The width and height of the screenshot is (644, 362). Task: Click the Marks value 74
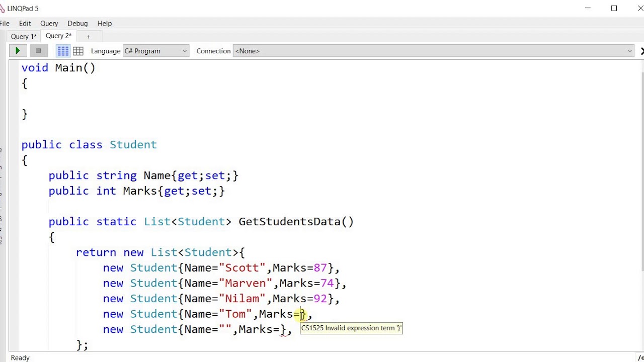click(x=327, y=283)
